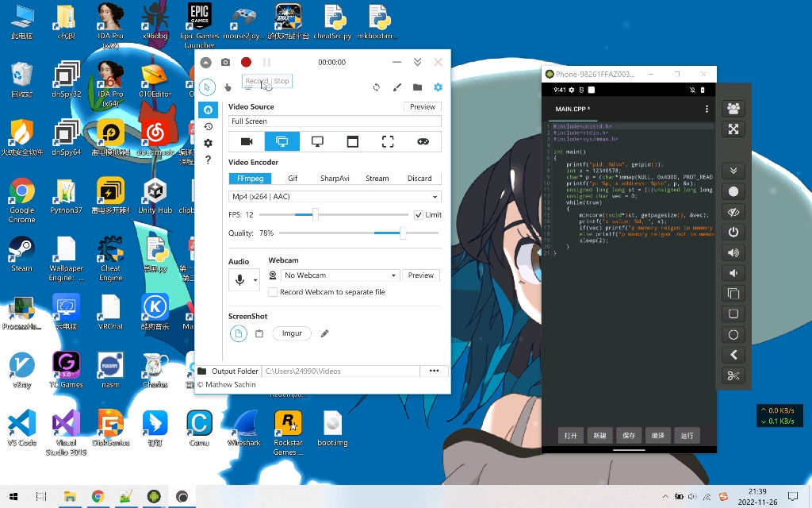
Task: Click the 运行 run button on the phone
Action: tap(687, 436)
